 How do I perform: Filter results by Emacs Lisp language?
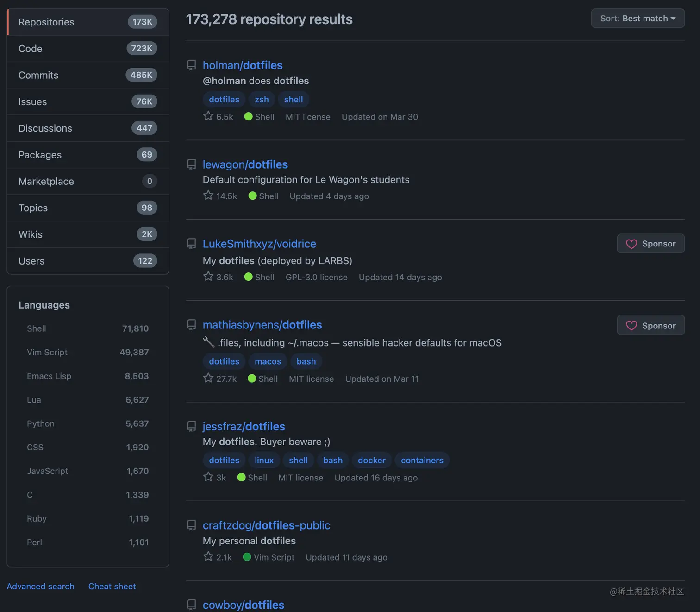[87, 376]
